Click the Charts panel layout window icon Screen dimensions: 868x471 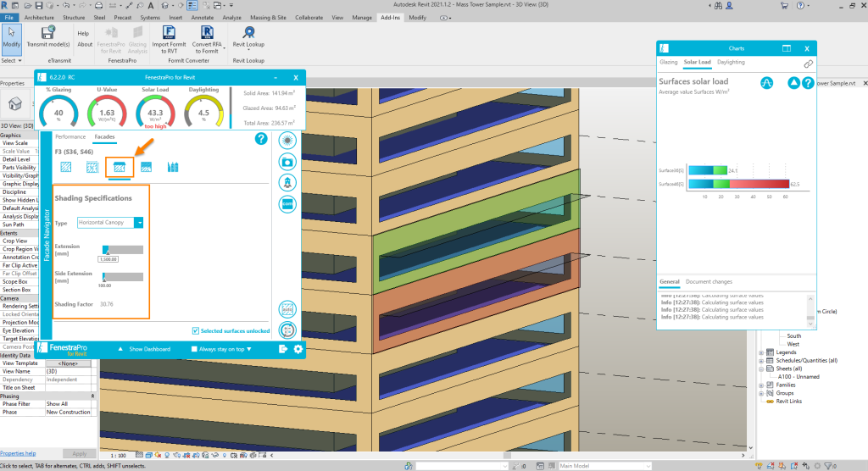pos(787,48)
